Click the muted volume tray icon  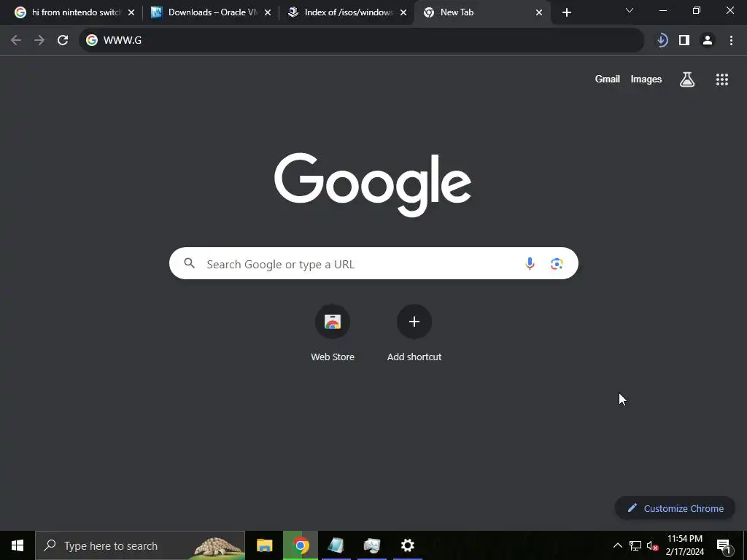point(652,545)
